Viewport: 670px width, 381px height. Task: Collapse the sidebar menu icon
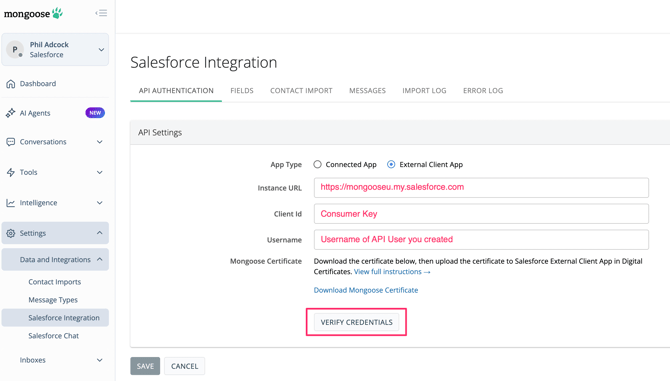click(x=101, y=13)
